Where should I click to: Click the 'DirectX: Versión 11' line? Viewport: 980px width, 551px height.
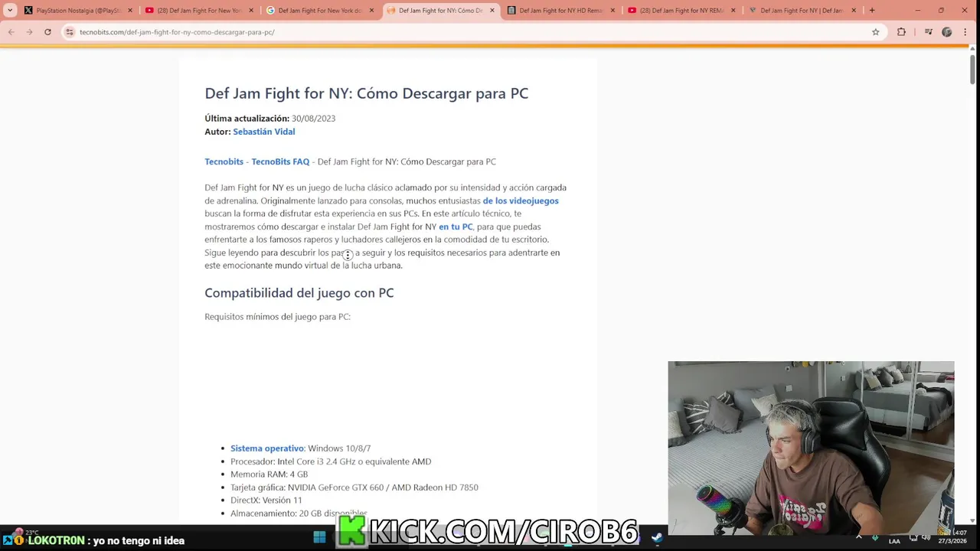coord(266,500)
